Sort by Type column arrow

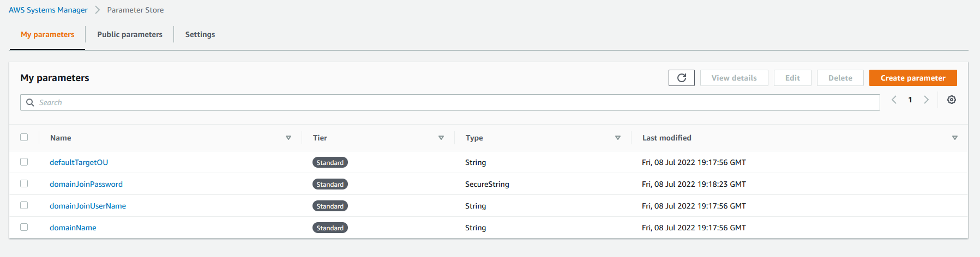point(618,138)
